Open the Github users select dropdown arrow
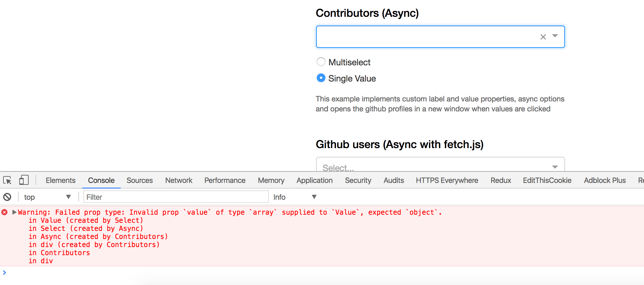Viewport: 644px width, 285px height. pos(555,167)
